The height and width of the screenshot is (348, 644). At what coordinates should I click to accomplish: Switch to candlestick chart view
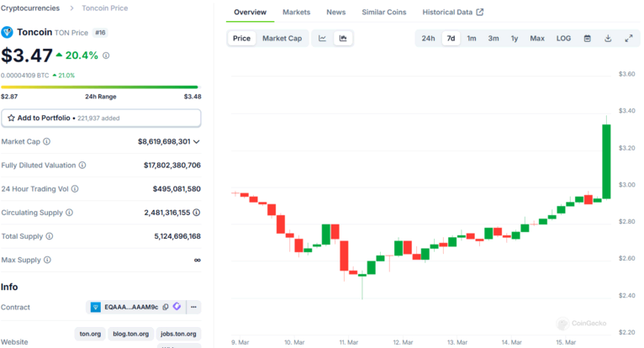point(343,39)
